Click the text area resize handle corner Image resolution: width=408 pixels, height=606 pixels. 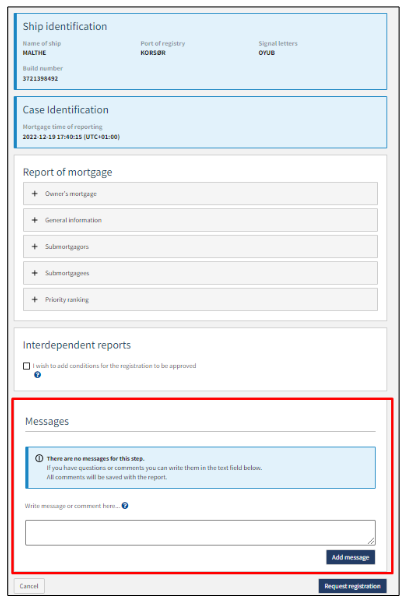371,541
